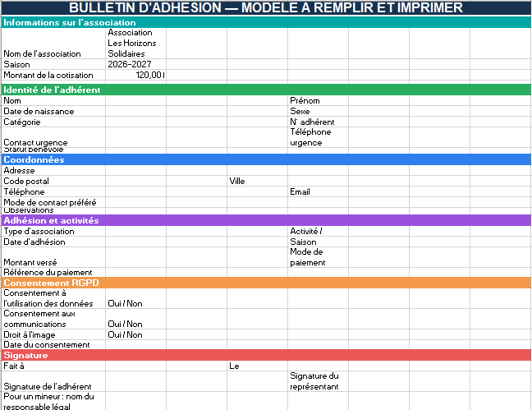Click the 'Signature du représentant' label
The width and height of the screenshot is (532, 410).
point(318,381)
